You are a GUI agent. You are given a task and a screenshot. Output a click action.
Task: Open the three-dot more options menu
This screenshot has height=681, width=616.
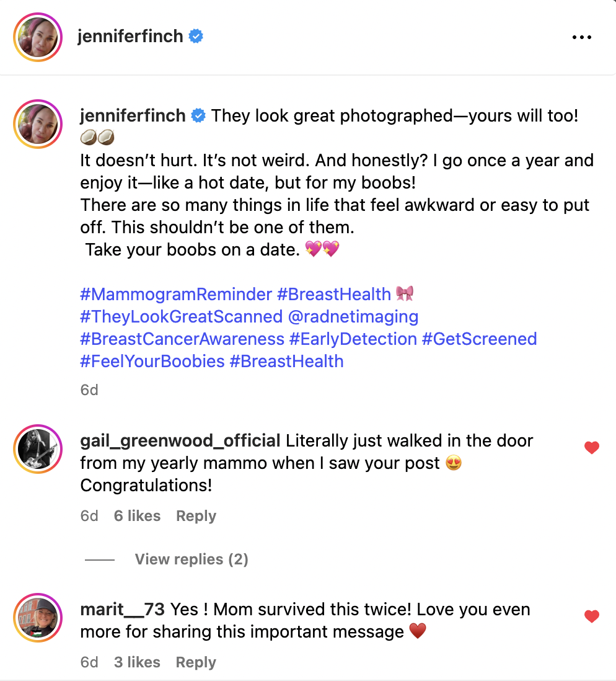581,37
